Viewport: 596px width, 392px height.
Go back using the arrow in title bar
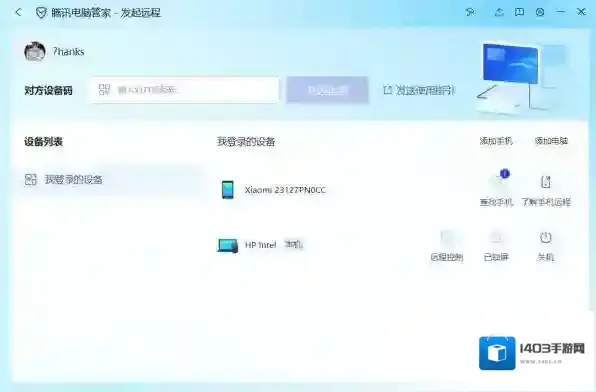(18, 13)
